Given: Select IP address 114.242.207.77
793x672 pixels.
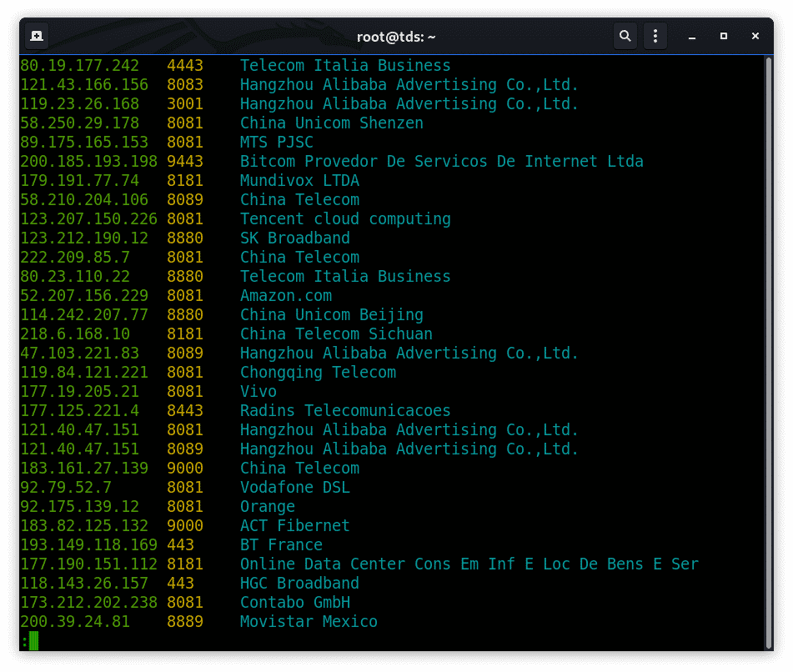Looking at the screenshot, I should click(x=84, y=315).
